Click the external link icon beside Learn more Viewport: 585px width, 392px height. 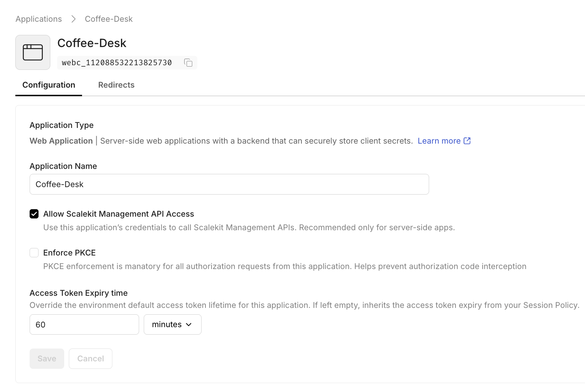click(467, 141)
